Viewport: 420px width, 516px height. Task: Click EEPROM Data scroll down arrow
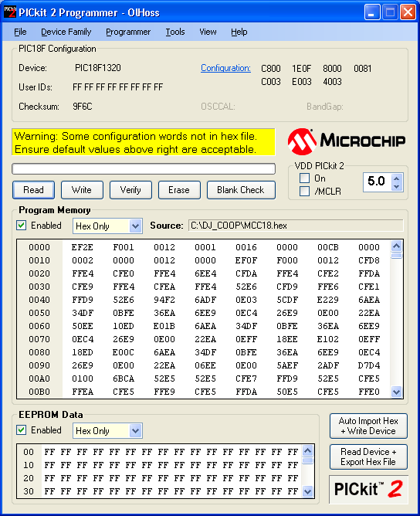[307, 491]
